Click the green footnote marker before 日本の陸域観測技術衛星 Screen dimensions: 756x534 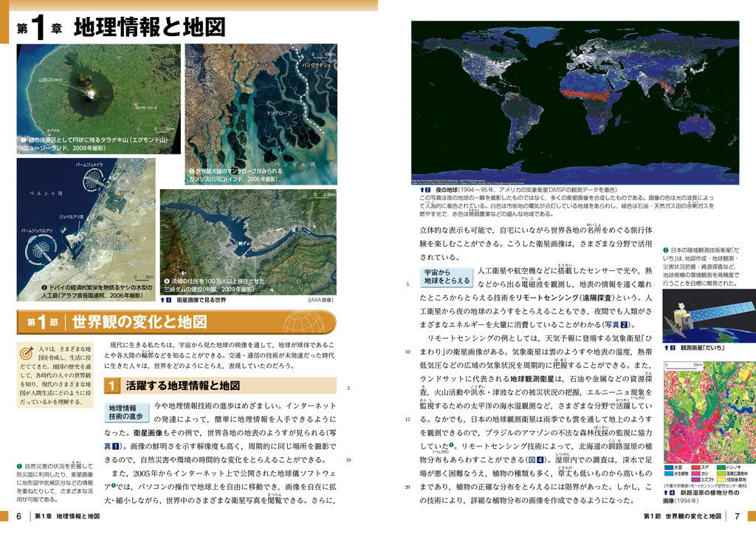[665, 250]
